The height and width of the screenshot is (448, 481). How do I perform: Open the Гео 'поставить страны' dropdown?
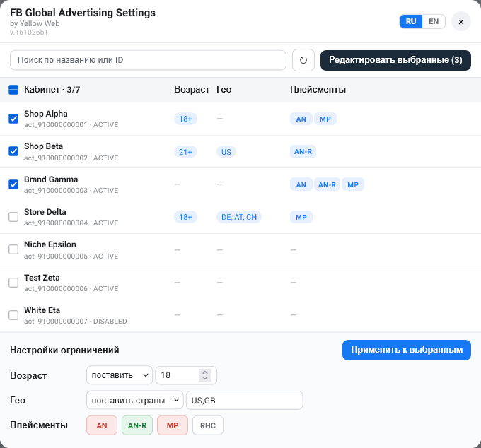(x=134, y=400)
